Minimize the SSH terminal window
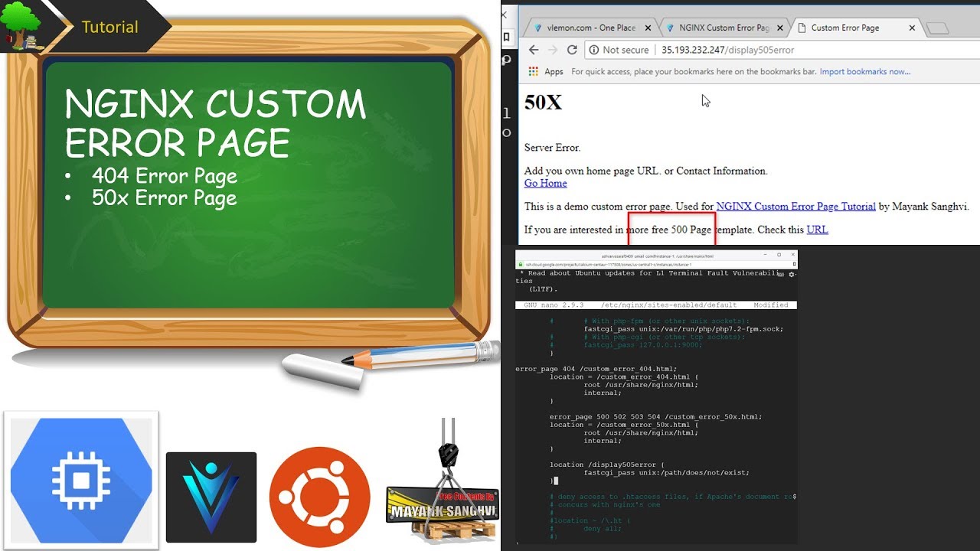This screenshot has height=551, width=980. point(763,254)
